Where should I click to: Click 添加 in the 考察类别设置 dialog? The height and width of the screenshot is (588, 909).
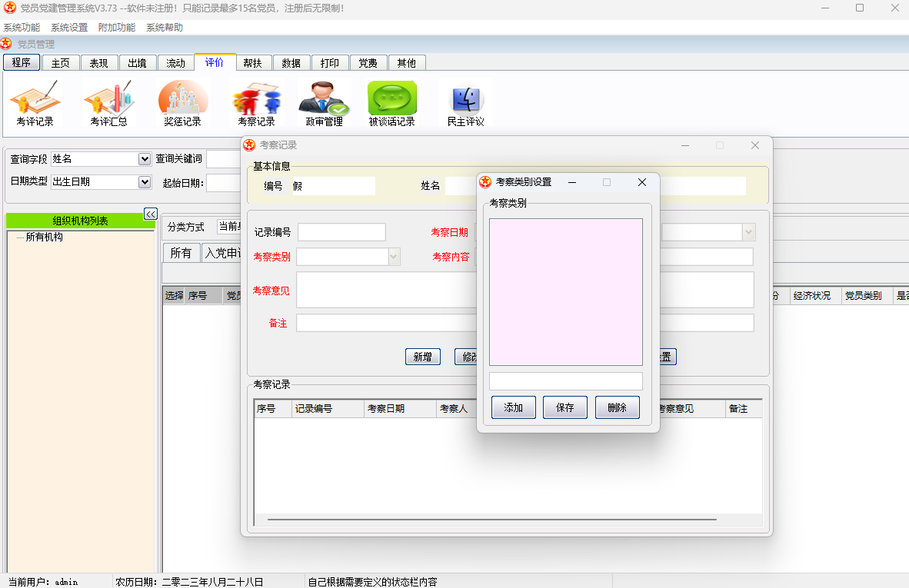coord(514,407)
